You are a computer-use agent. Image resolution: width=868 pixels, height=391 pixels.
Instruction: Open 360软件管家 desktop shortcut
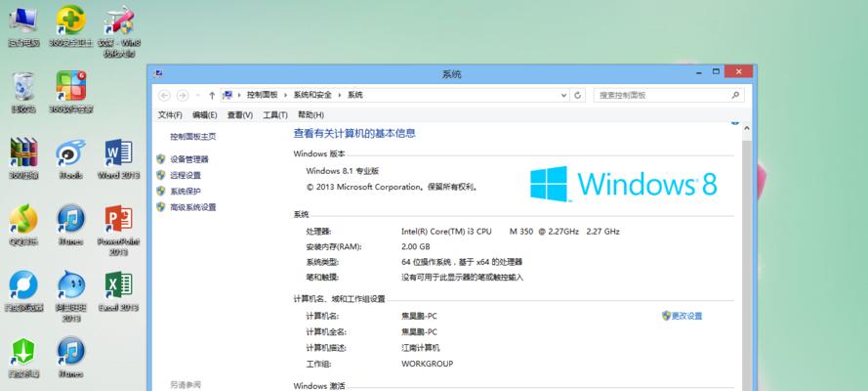[71, 92]
